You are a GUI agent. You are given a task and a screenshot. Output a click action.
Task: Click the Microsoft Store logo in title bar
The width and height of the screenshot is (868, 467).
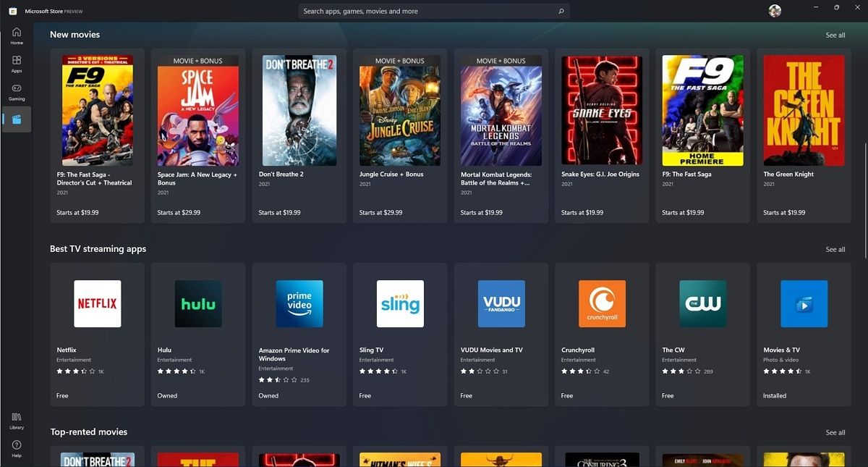(x=13, y=11)
